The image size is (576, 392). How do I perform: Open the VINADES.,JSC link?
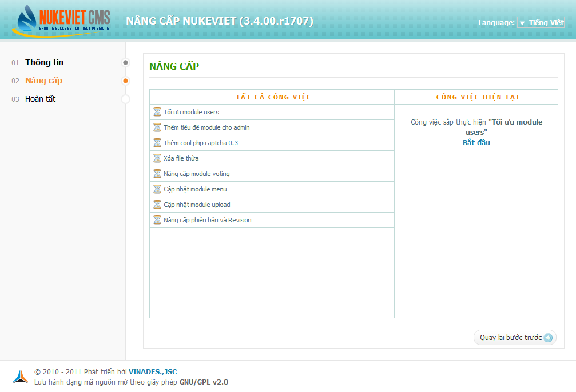[x=153, y=372]
